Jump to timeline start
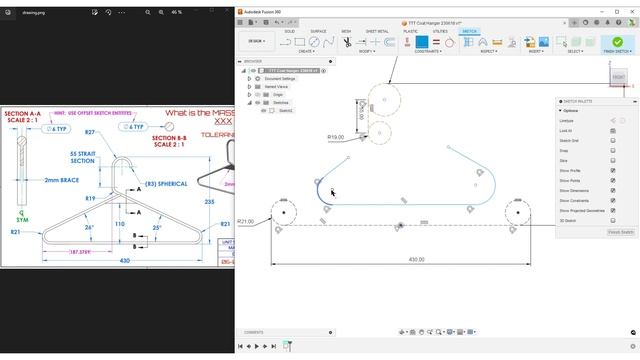This screenshot has height=360, width=640. [x=240, y=346]
